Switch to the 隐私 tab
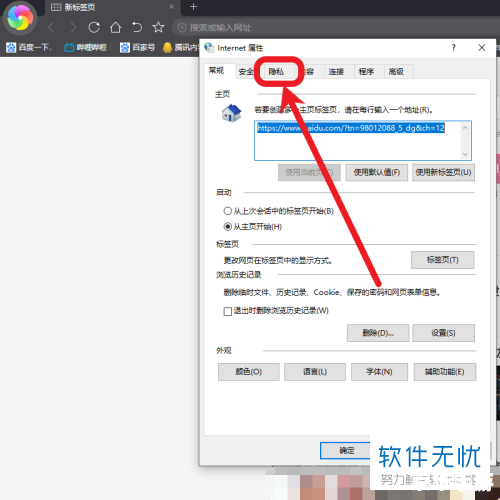This screenshot has height=500, width=500. 276,71
